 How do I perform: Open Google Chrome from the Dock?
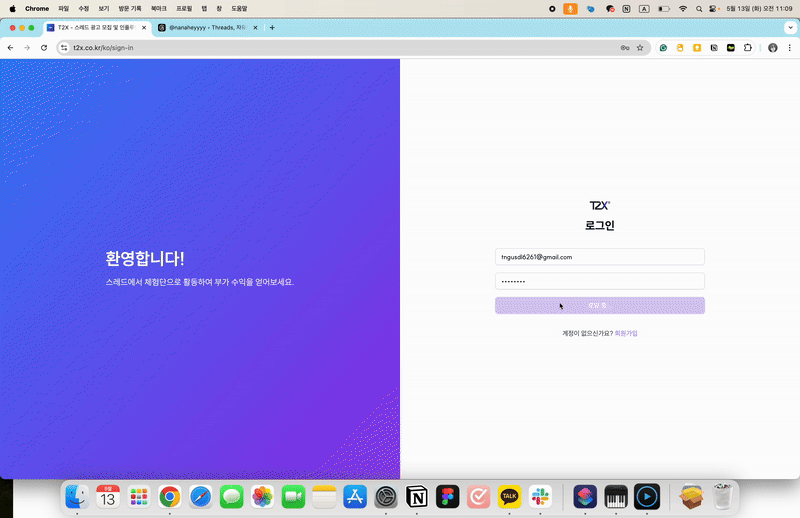point(169,497)
